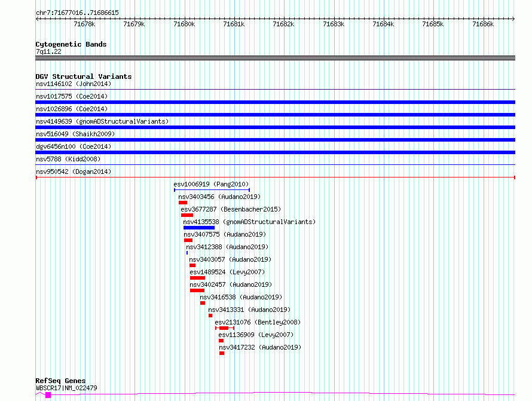Select nsv1017575 (Coe2014) blue variant bar
This screenshot has height=401, width=532.
275,102
